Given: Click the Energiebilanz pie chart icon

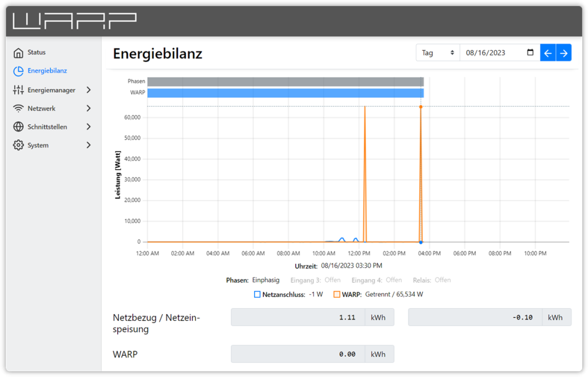Looking at the screenshot, I should click(x=18, y=71).
